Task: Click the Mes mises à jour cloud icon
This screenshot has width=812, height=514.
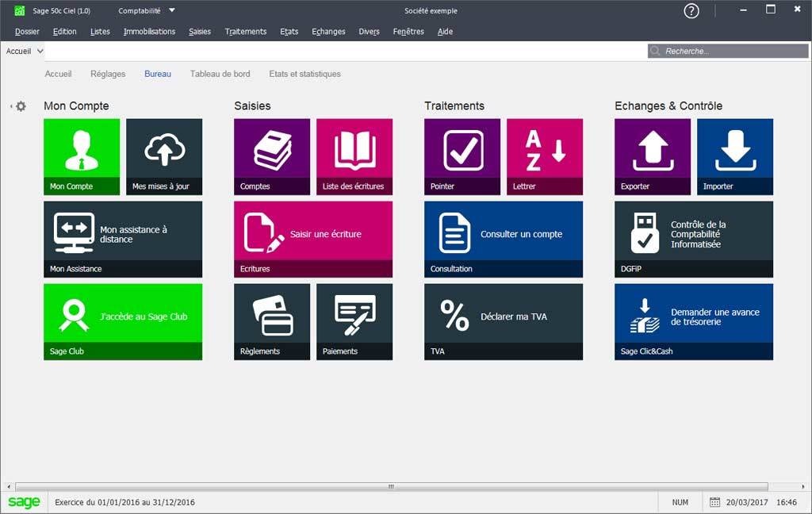Action: click(x=164, y=150)
